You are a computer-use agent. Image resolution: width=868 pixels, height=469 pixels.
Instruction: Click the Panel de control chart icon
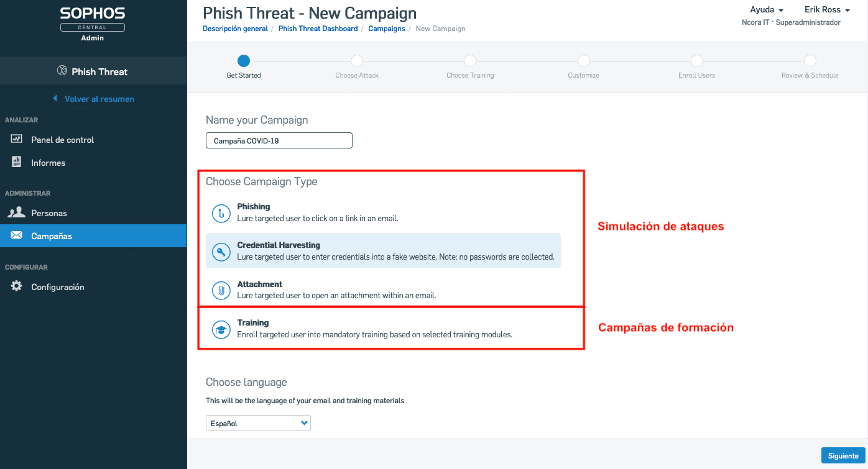(x=17, y=140)
